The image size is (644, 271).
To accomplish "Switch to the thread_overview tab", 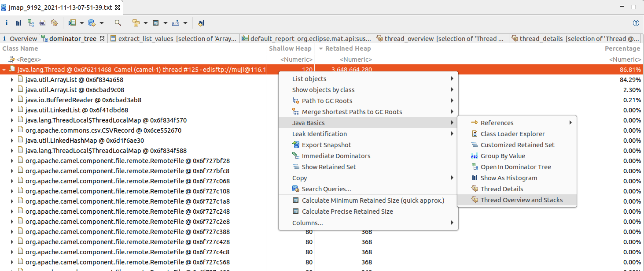I will 442,39.
